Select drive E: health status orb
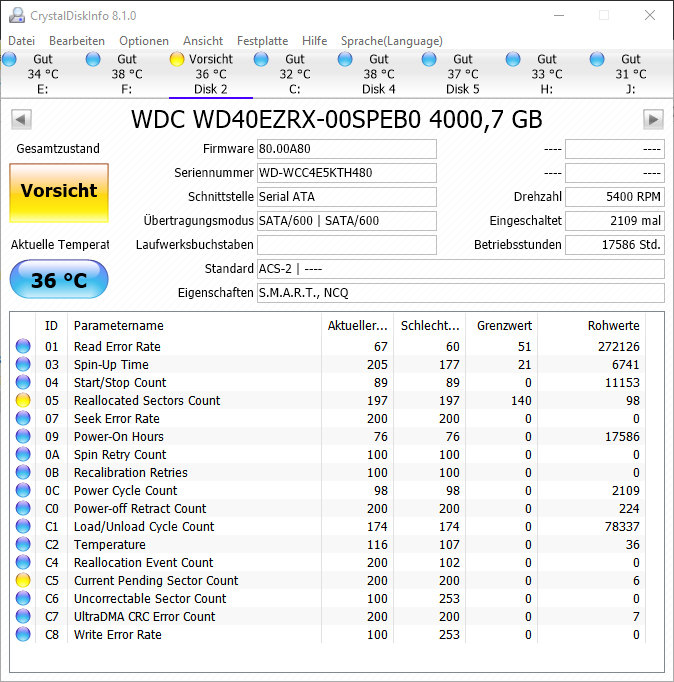The width and height of the screenshot is (674, 682). (x=9, y=59)
